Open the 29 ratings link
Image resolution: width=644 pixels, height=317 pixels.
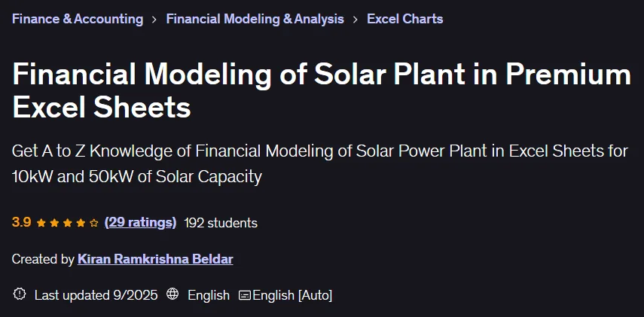pyautogui.click(x=140, y=223)
